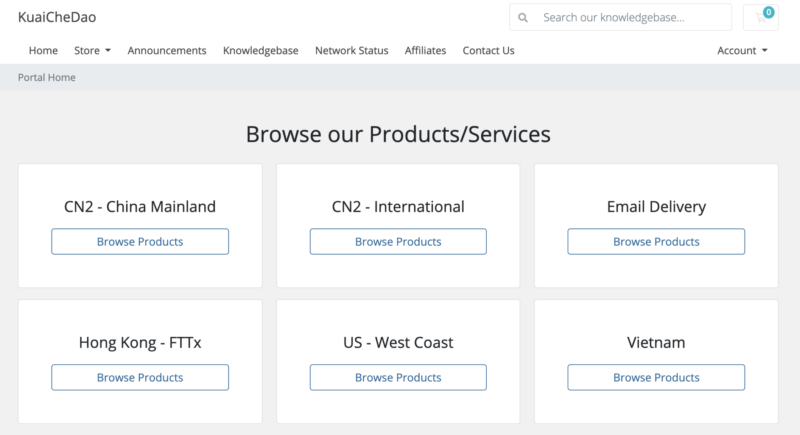Browse products for CN2 - International
This screenshot has width=800, height=435.
click(x=398, y=241)
